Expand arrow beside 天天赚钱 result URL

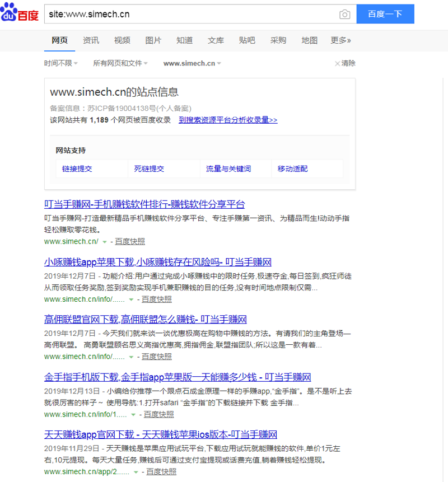pyautogui.click(x=136, y=472)
